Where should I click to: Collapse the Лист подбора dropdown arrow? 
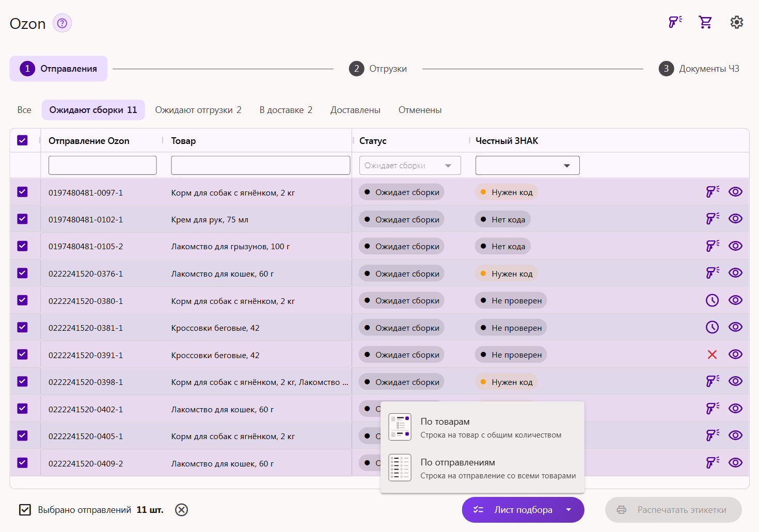[x=568, y=510]
